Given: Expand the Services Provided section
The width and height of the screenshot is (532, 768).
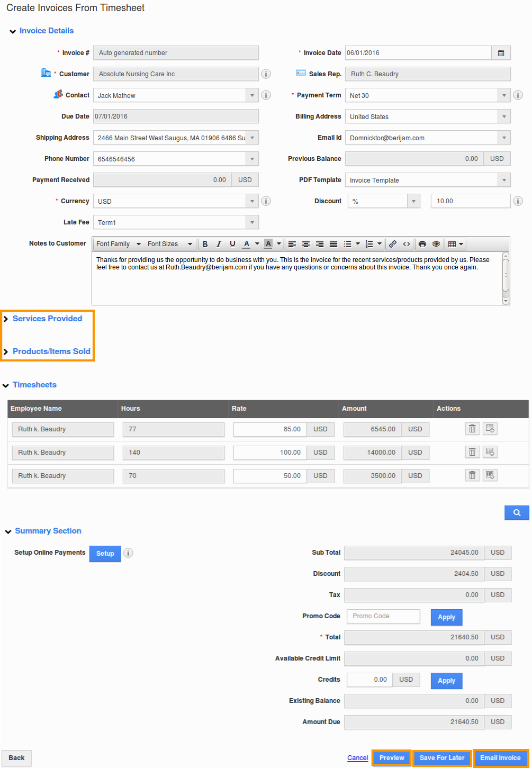Looking at the screenshot, I should [x=47, y=319].
